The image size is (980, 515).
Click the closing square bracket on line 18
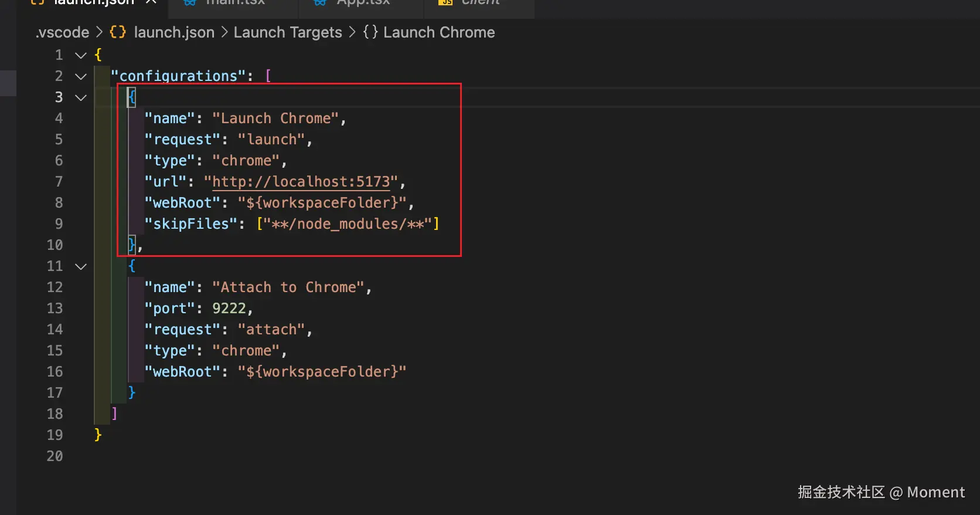(x=114, y=414)
